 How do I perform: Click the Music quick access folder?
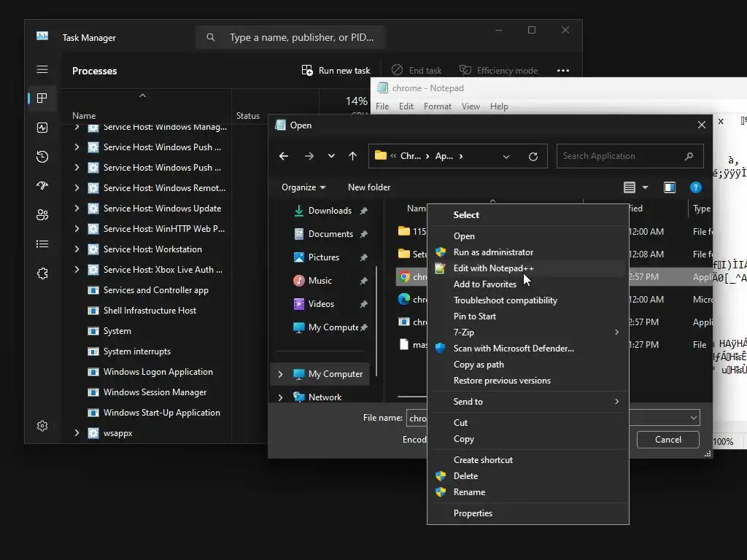click(320, 281)
